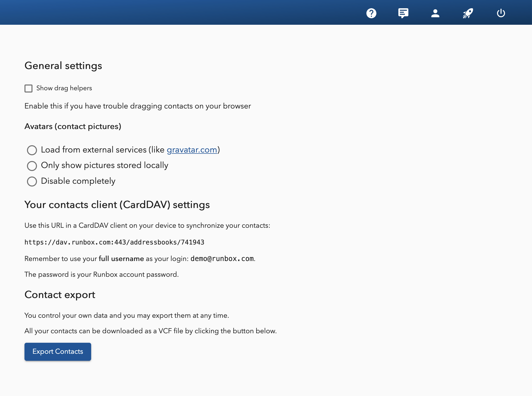Select Load from external services radio
Viewport: 532px width, 396px height.
click(32, 150)
